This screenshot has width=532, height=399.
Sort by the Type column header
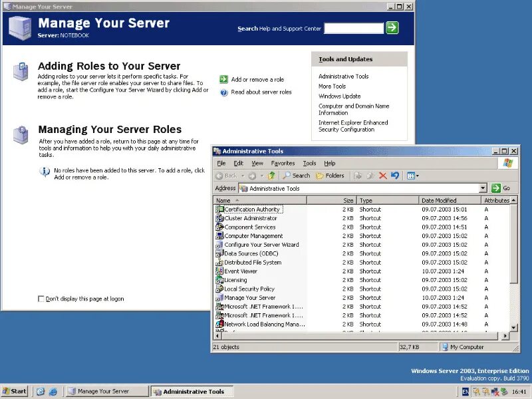pyautogui.click(x=388, y=200)
